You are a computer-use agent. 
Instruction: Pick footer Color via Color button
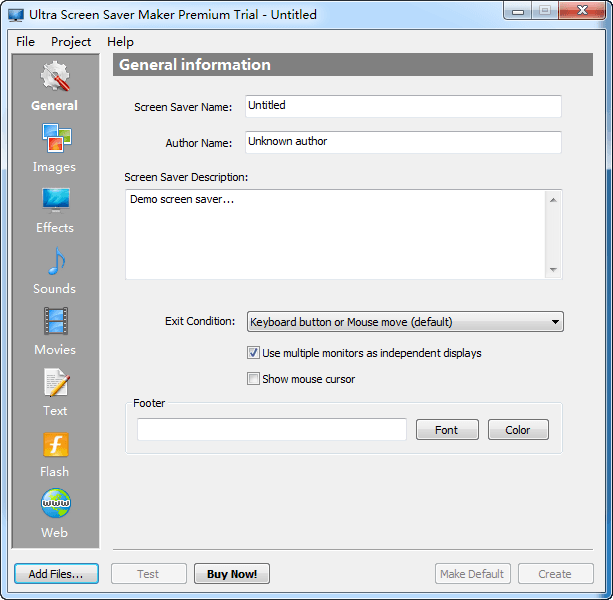tap(518, 430)
